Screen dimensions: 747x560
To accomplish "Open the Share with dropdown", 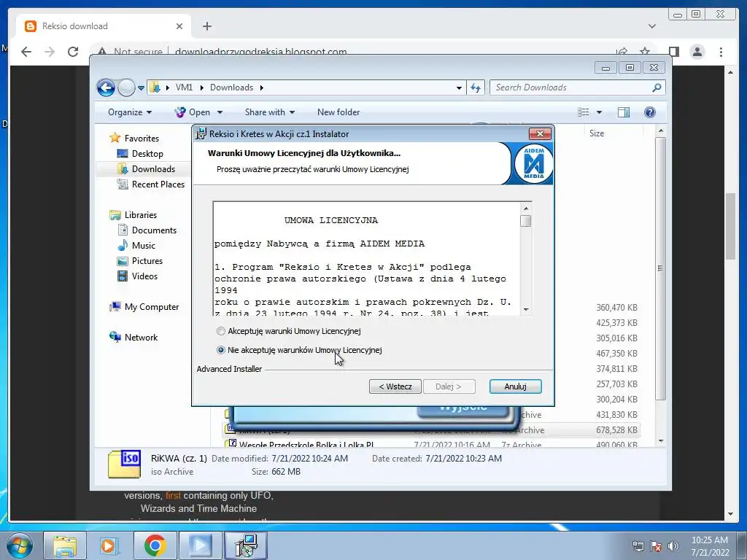I will point(270,112).
